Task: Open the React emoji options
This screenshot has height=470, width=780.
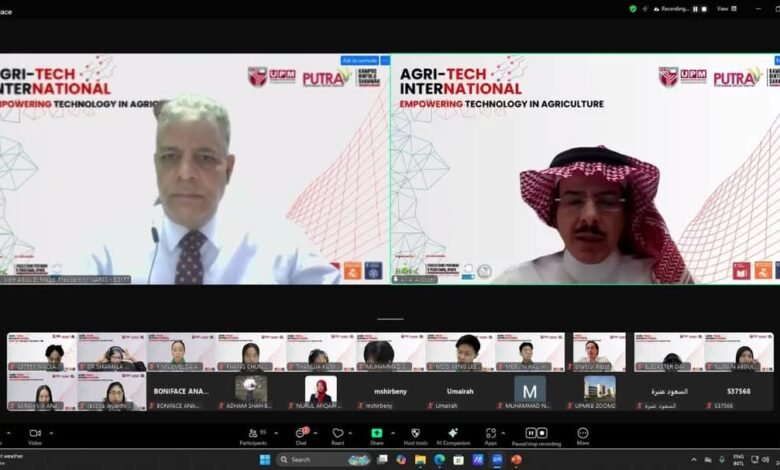Action: pyautogui.click(x=338, y=436)
